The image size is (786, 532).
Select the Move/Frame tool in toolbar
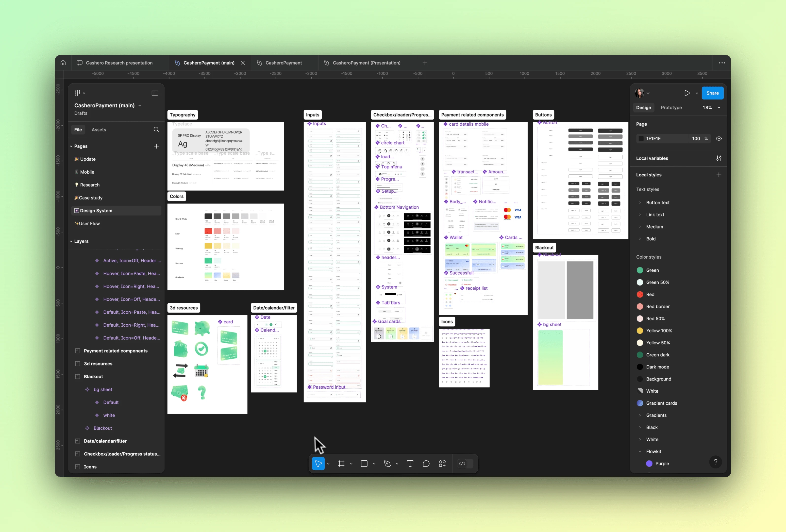(319, 464)
